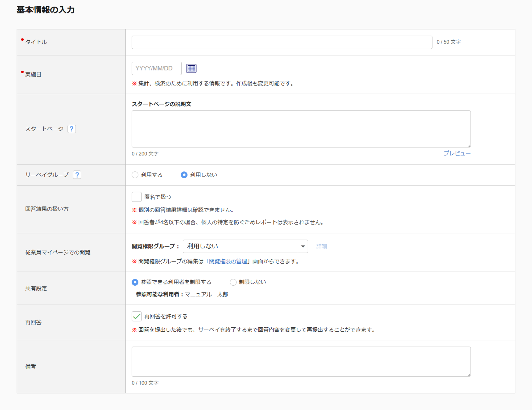The image size is (532, 410).
Task: Select the 利用する radio button
Action: click(135, 175)
